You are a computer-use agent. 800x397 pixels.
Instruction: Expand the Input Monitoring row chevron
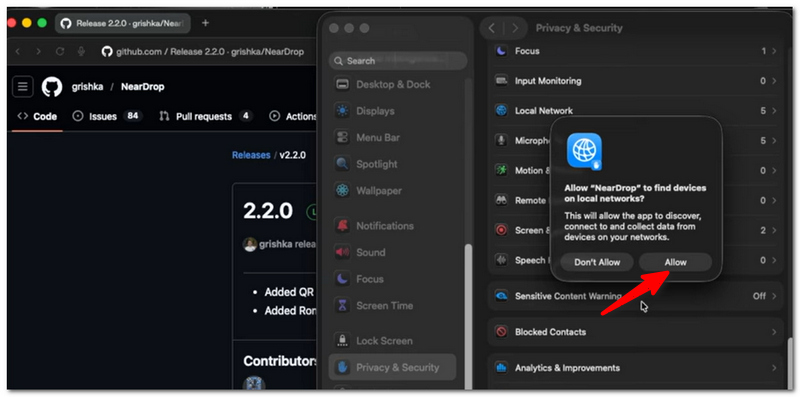774,81
